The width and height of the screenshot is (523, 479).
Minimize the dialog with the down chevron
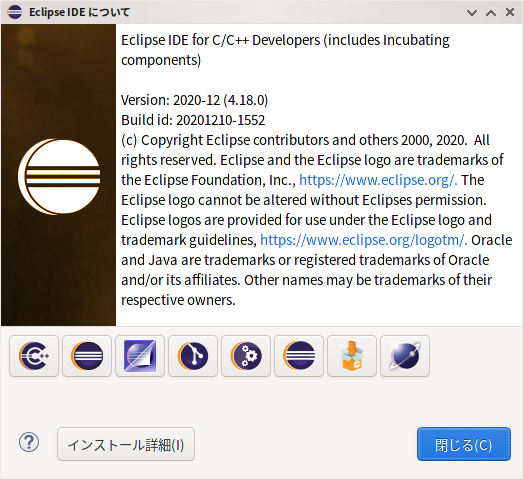472,13
